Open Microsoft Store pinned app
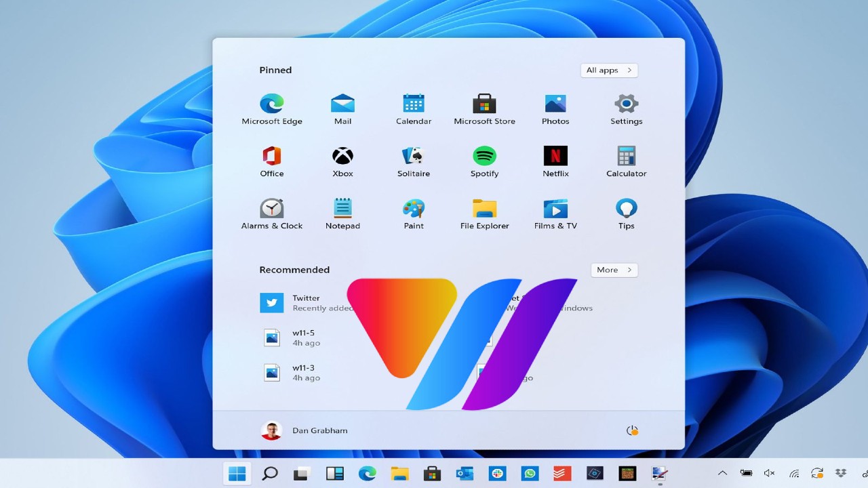The width and height of the screenshot is (868, 488). (x=484, y=110)
